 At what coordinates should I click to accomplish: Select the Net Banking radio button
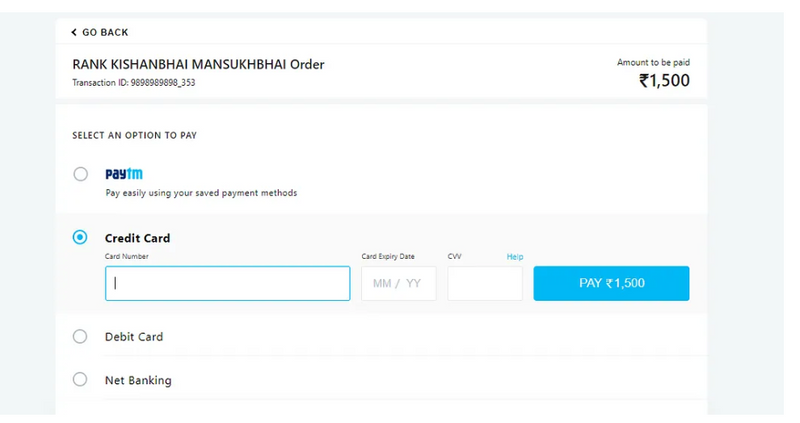point(80,380)
